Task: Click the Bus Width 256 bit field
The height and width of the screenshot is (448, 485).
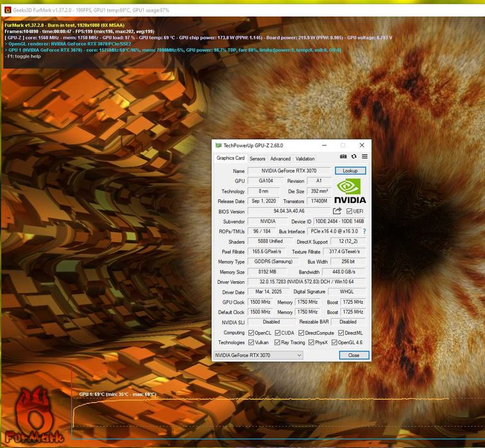Action: pos(348,261)
